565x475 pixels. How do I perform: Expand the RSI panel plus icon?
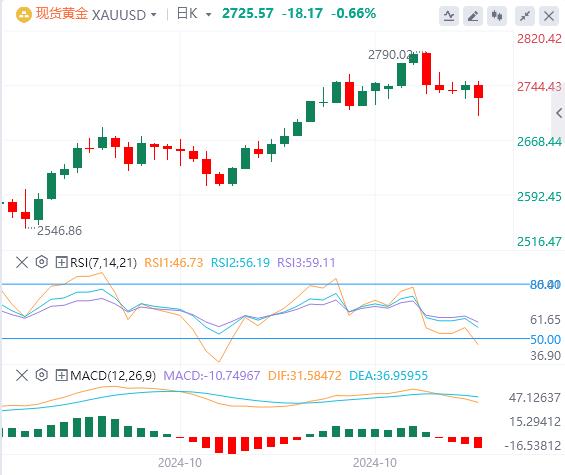tap(61, 262)
